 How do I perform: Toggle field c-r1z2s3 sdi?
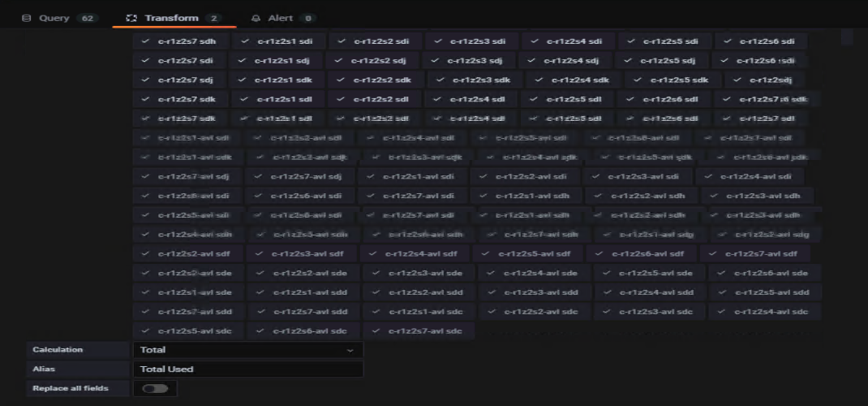(x=471, y=41)
